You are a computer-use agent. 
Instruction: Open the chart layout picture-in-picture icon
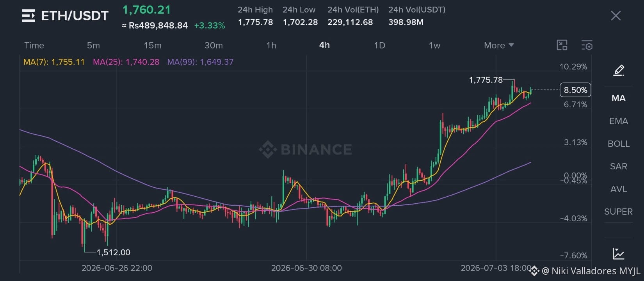point(562,45)
